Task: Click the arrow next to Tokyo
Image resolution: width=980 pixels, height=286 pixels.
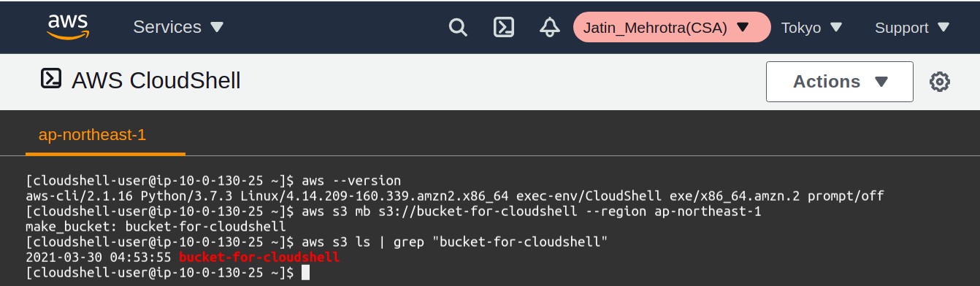Action: [836, 28]
